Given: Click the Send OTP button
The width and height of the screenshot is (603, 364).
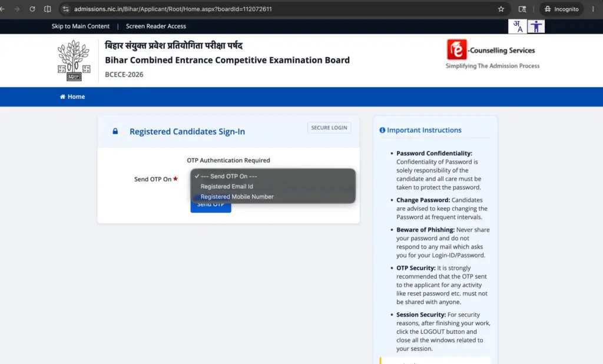Looking at the screenshot, I should [x=211, y=207].
